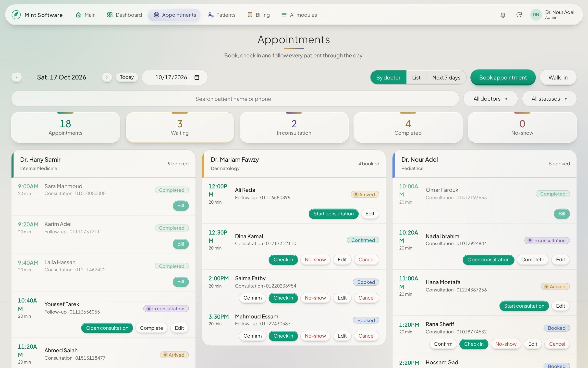Viewport: 588px width, 368px height.
Task: Open the Appointments tab
Action: (x=175, y=15)
